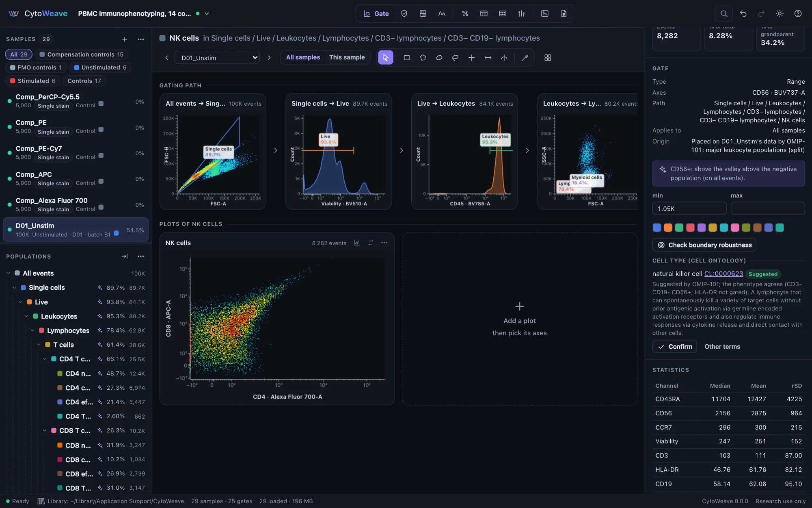Screen dimensions: 812x508
Task: Click the empty max value field
Action: (x=767, y=208)
